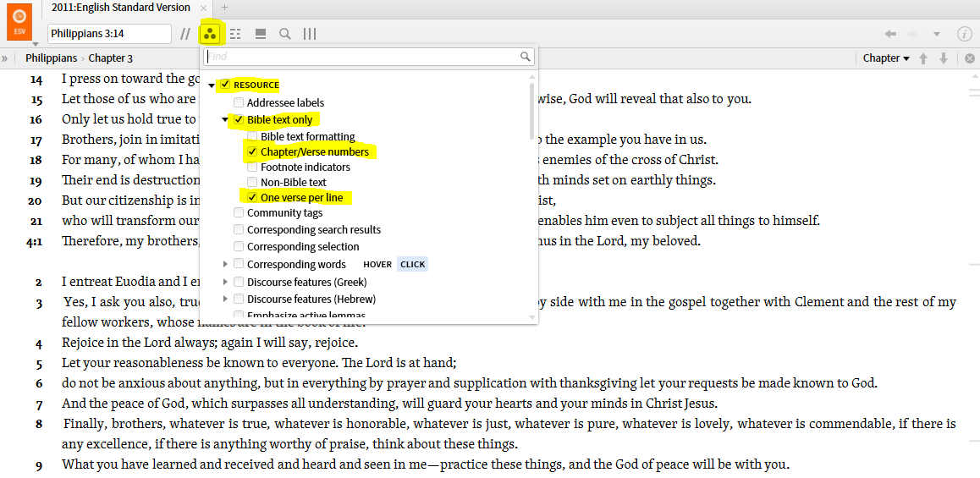Open the interlinear display icon
The image size is (980, 478).
(235, 34)
